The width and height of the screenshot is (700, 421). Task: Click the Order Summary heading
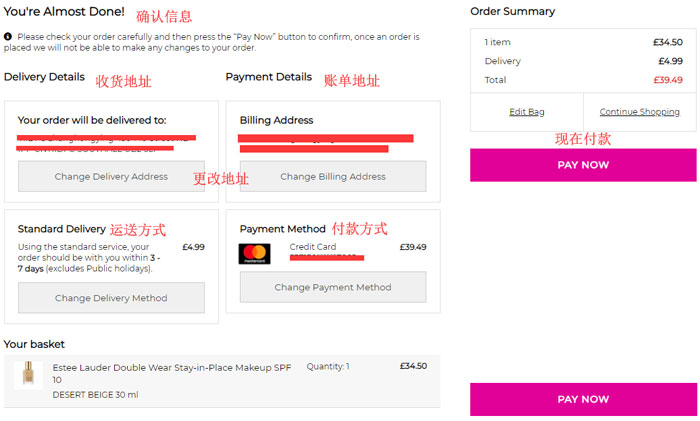tap(512, 12)
